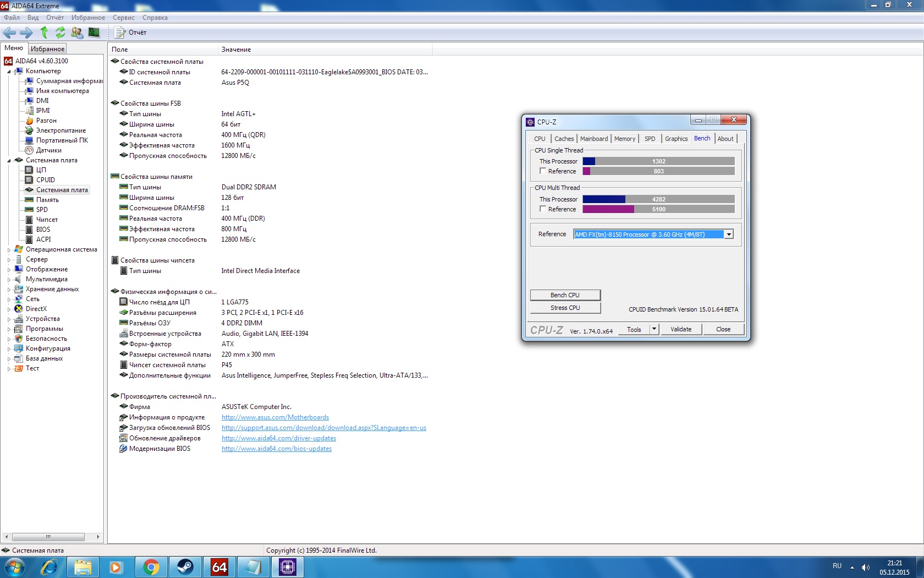Click the Bench CPU button

coord(565,295)
